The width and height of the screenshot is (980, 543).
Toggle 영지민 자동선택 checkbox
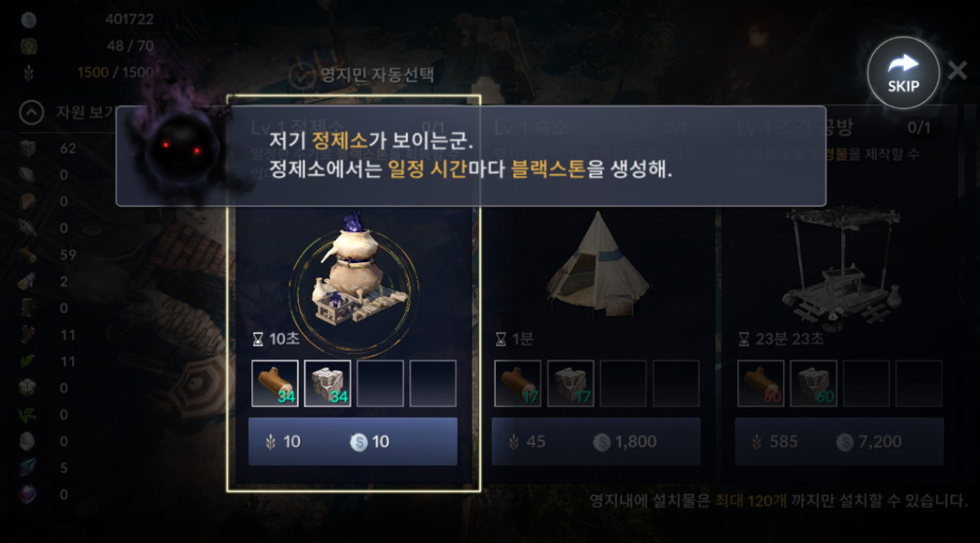coord(301,75)
